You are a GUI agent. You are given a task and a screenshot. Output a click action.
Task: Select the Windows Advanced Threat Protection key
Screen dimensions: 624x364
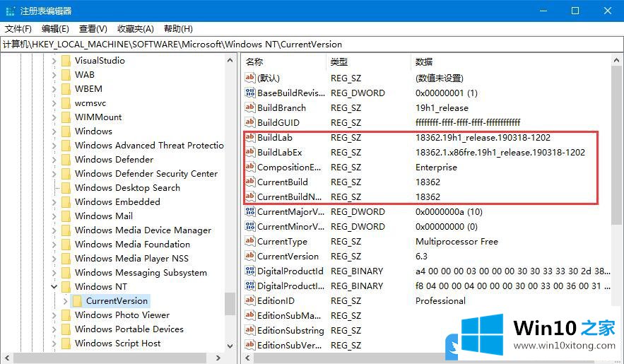click(x=149, y=145)
